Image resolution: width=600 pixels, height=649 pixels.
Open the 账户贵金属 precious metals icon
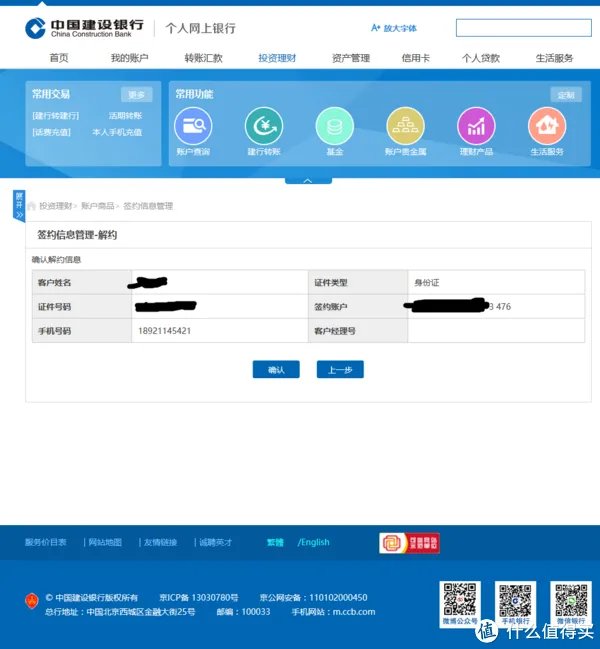[406, 126]
